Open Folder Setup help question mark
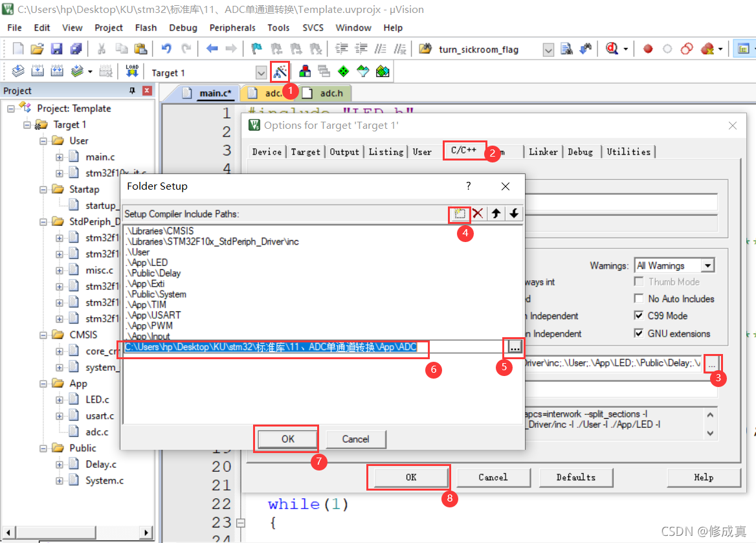The image size is (756, 543). [468, 186]
